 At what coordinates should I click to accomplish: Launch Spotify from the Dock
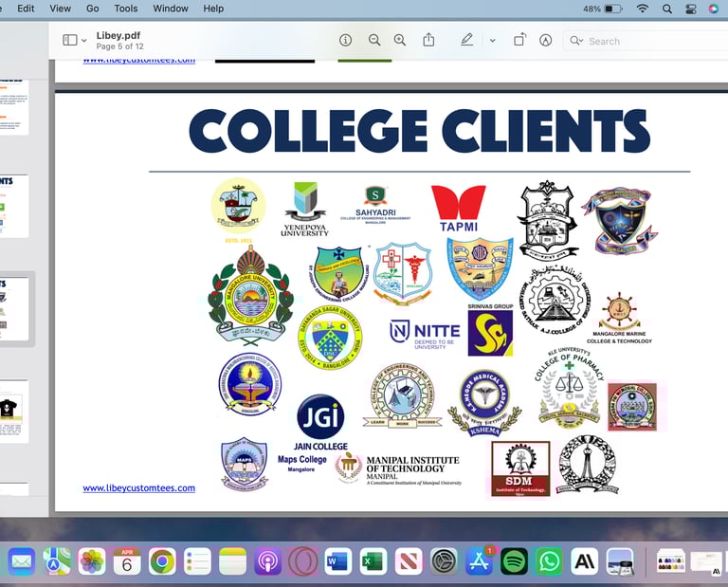[514, 561]
